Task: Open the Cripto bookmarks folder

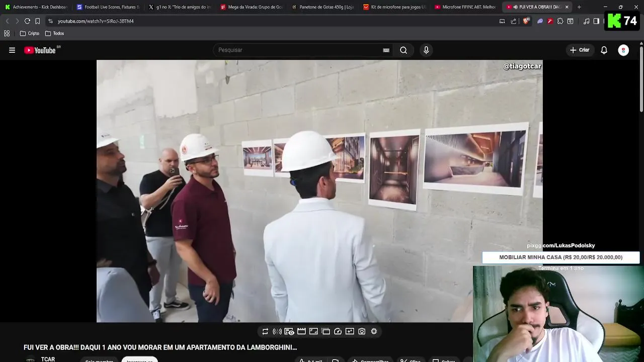Action: (30, 33)
